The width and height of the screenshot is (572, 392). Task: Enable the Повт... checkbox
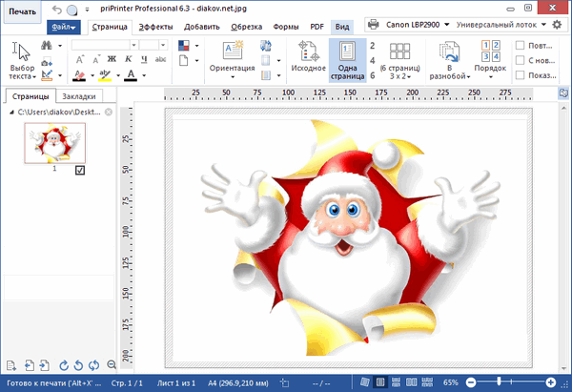521,45
